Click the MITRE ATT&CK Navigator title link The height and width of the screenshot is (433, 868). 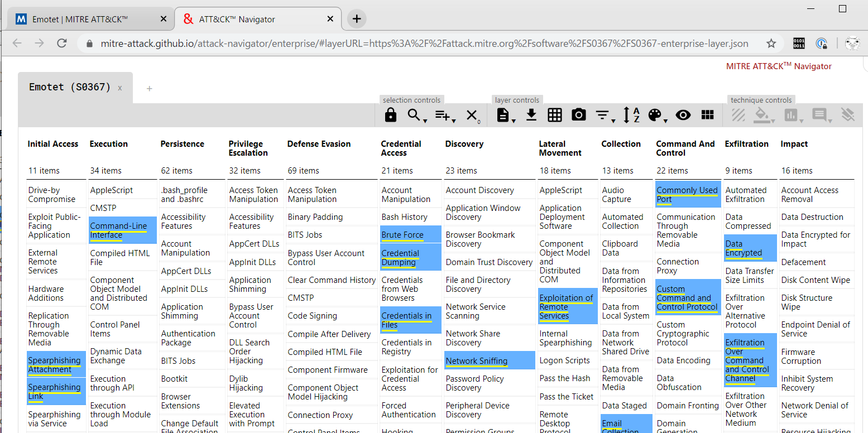[x=779, y=66]
